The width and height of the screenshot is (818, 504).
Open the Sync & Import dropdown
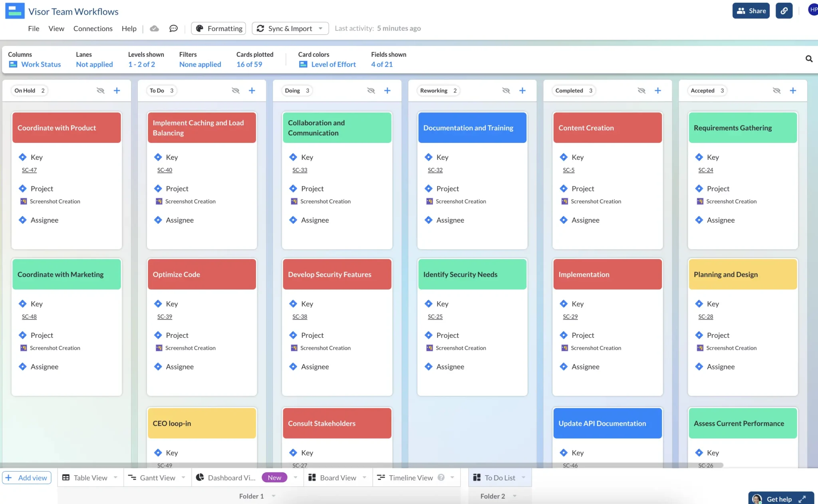pyautogui.click(x=290, y=28)
